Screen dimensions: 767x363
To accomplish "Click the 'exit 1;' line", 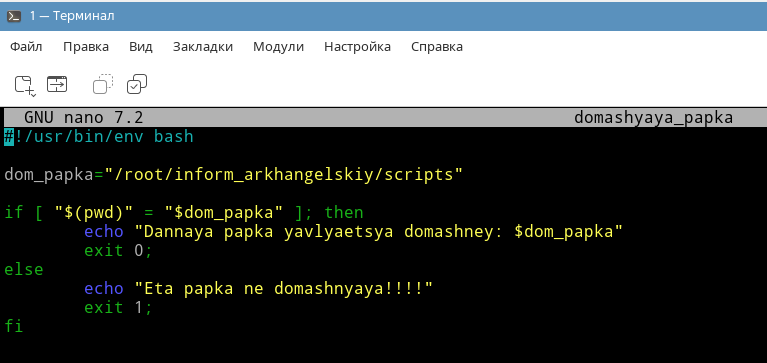I will tap(118, 308).
